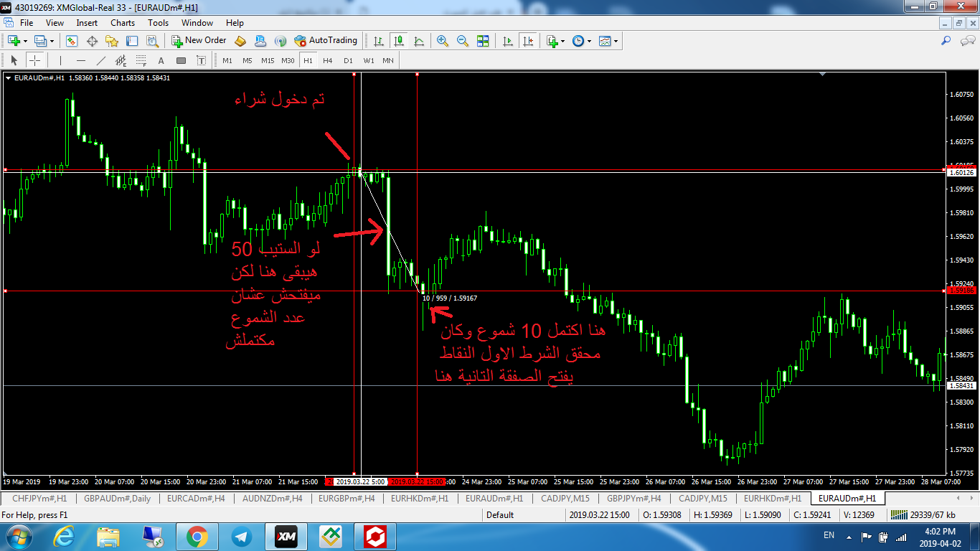Screen dimensions: 980x551
Task: Switch to Candlesticks chart mode
Action: tap(398, 41)
